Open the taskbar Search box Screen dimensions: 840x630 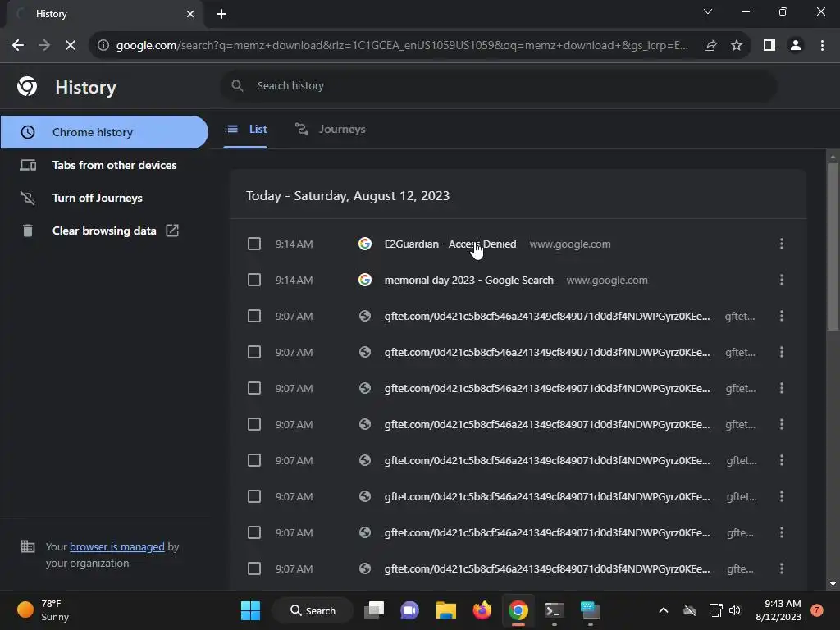(x=313, y=610)
